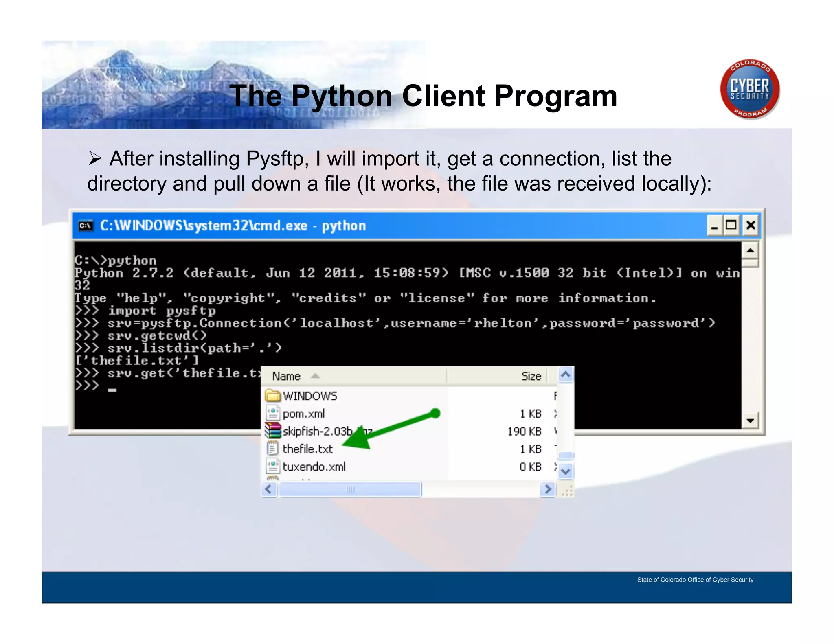The image size is (834, 644).
Task: Click the 0 KB size value
Action: click(x=530, y=467)
